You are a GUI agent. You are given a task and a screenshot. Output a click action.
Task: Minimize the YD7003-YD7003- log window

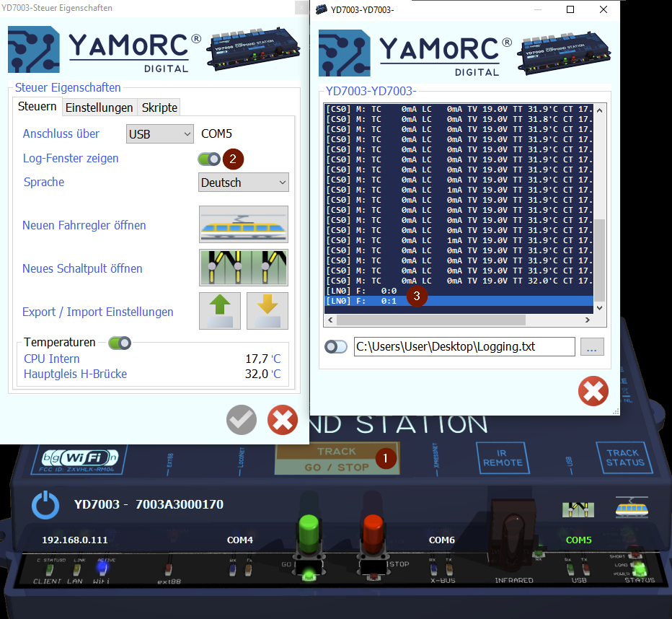pos(539,9)
